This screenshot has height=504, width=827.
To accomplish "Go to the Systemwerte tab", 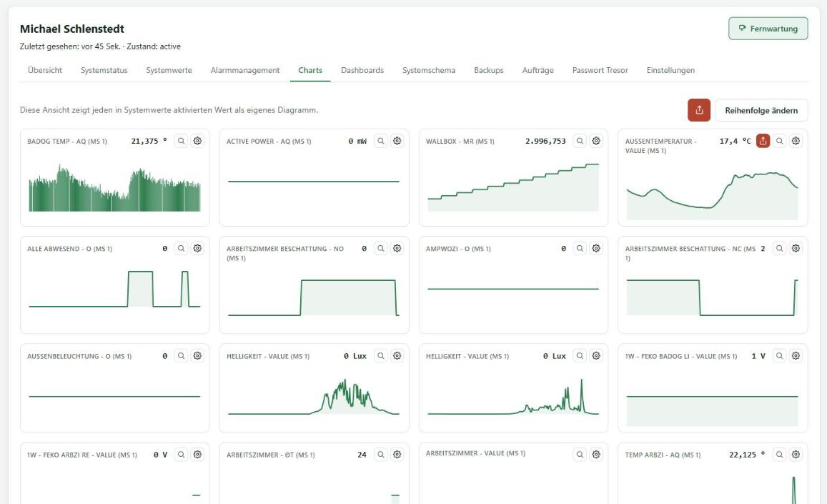I will 169,70.
